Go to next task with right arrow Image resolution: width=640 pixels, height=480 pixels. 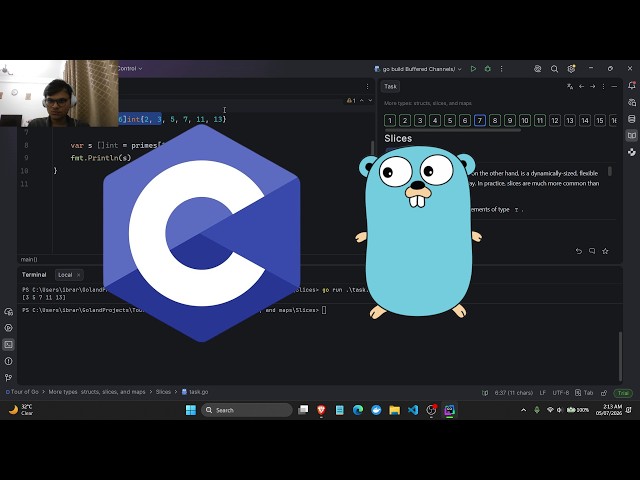[592, 86]
